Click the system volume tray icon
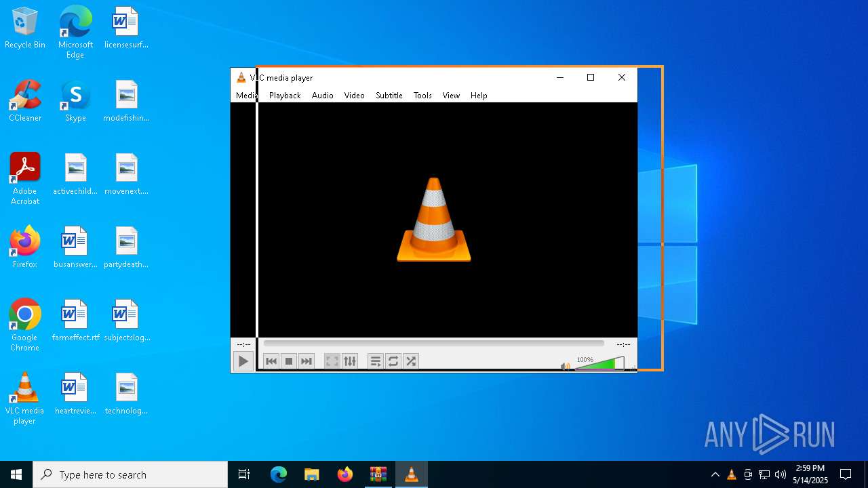Viewport: 868px width, 488px height. [781, 474]
